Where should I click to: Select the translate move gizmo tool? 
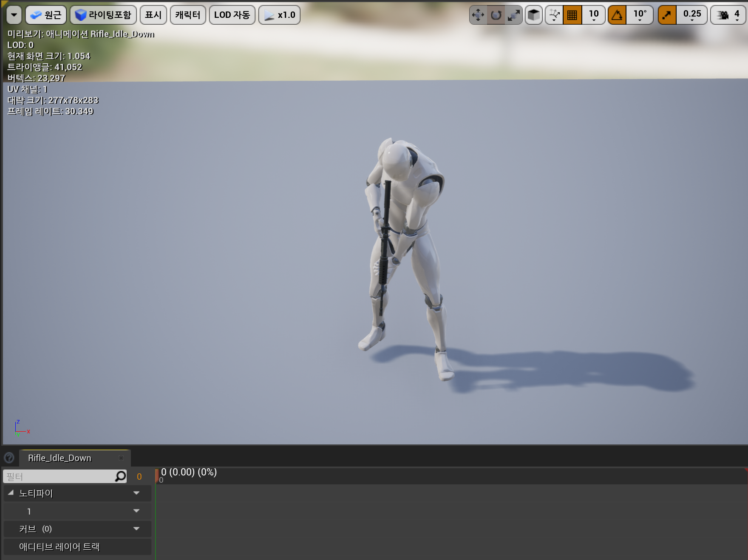click(478, 15)
